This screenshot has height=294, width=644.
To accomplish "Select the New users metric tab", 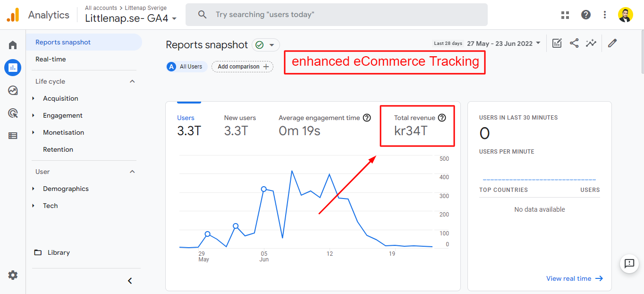I will pos(240,125).
